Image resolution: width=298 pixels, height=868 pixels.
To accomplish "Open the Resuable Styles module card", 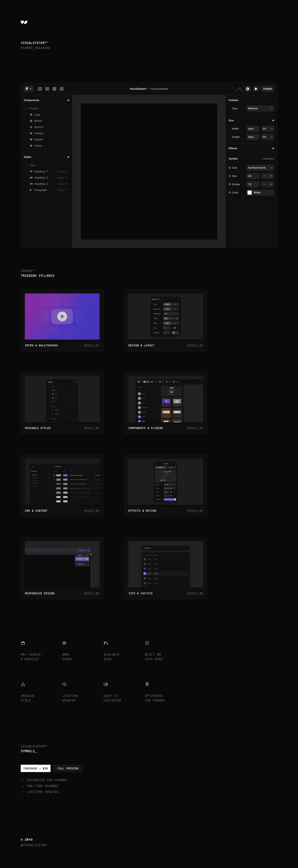I will [62, 403].
